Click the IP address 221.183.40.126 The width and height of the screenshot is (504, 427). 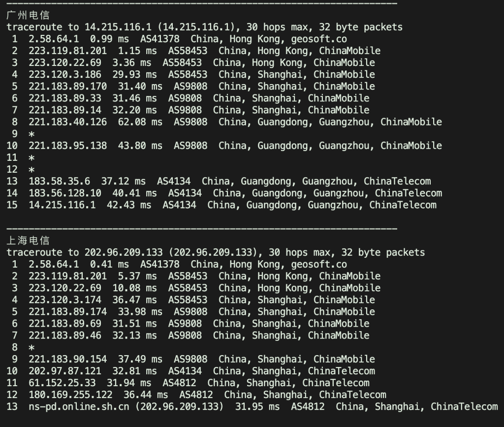pyautogui.click(x=67, y=122)
